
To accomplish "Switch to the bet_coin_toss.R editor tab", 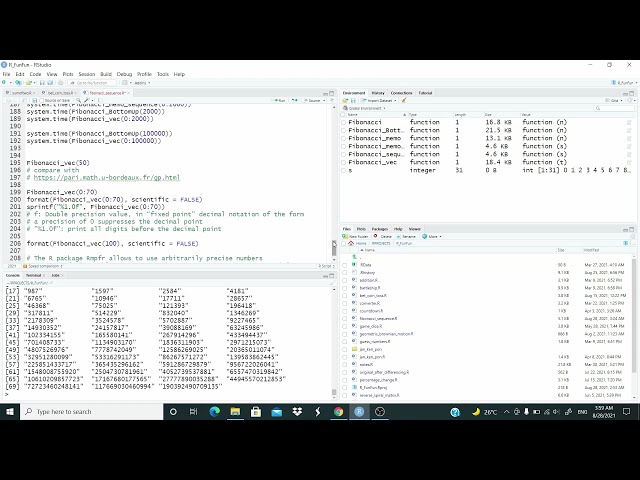I will [60, 93].
